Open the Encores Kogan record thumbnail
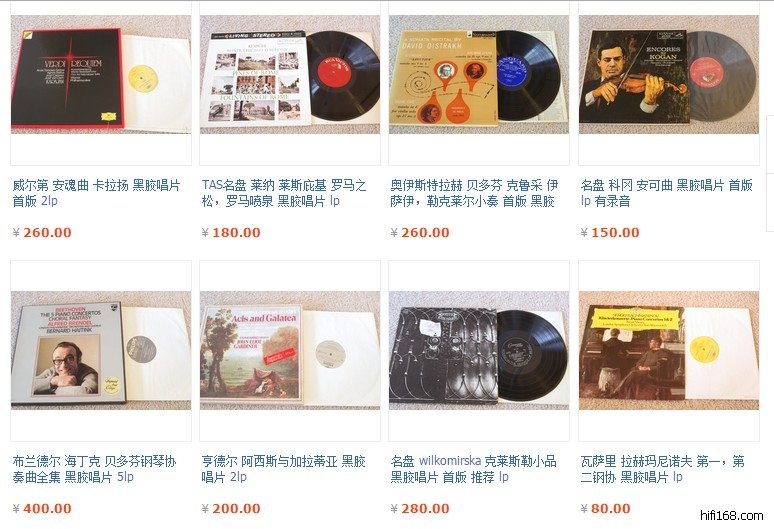 [x=669, y=74]
